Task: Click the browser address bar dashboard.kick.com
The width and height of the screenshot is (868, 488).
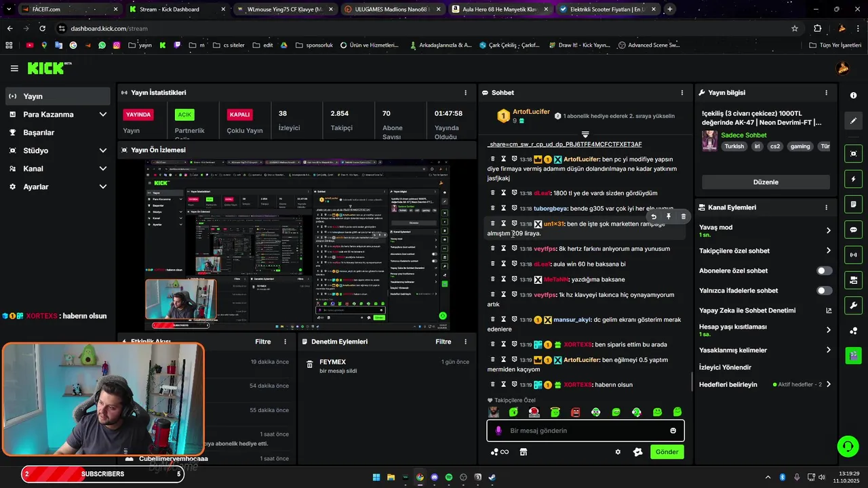Action: click(x=420, y=28)
